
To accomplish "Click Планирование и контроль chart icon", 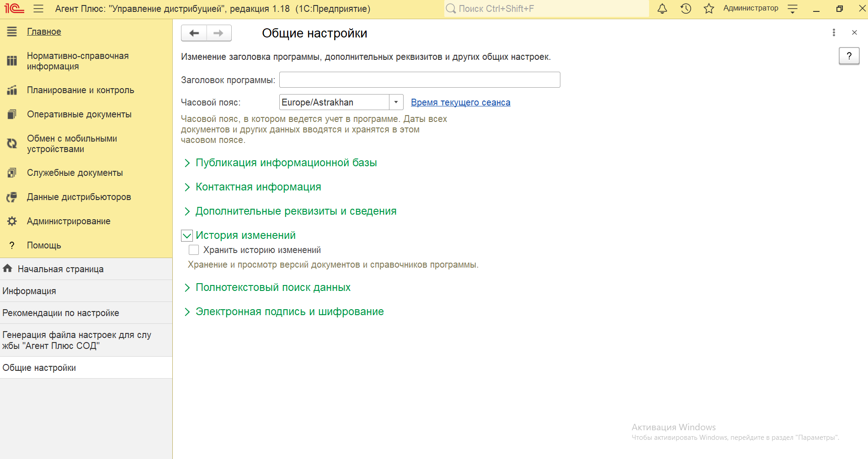I will click(12, 90).
